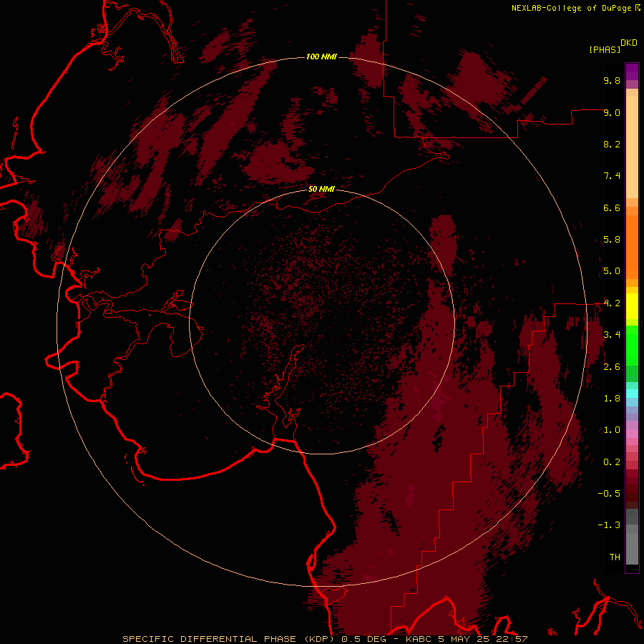
Task: Select the 8.2 value on the scale
Action: coord(612,144)
